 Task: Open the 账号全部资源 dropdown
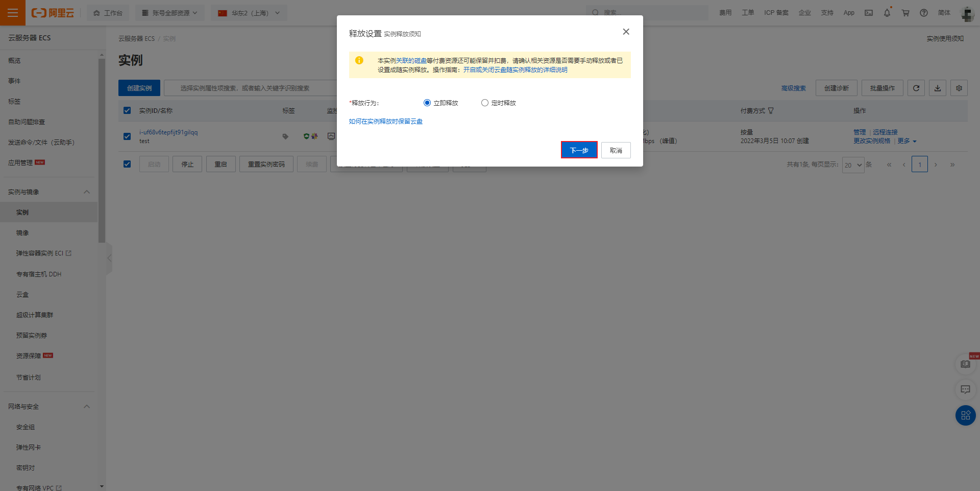(170, 13)
